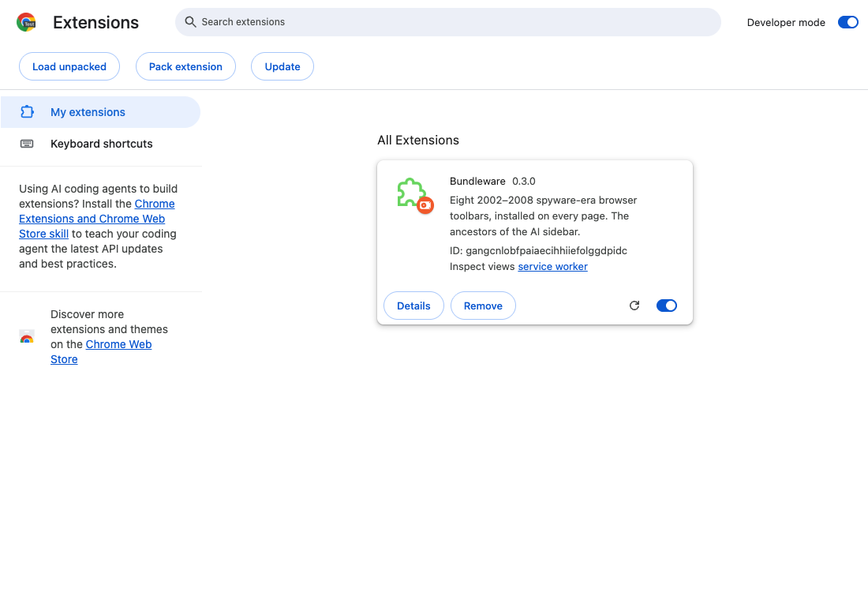Click the Extensions page title

click(95, 22)
